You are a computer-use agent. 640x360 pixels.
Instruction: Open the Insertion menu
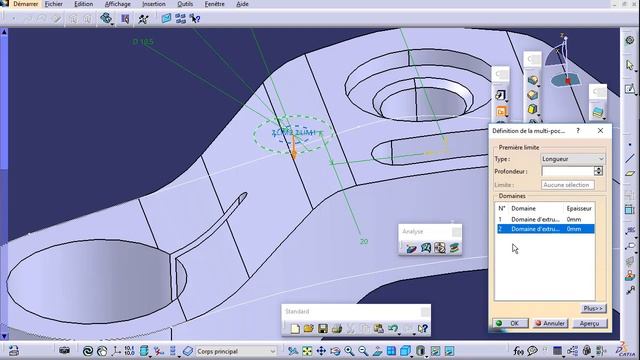coord(154,4)
